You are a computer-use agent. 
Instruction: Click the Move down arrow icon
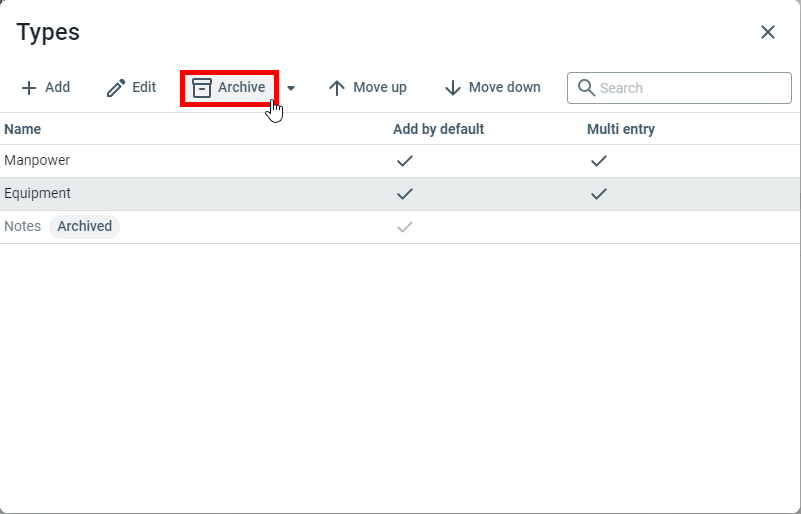[453, 88]
